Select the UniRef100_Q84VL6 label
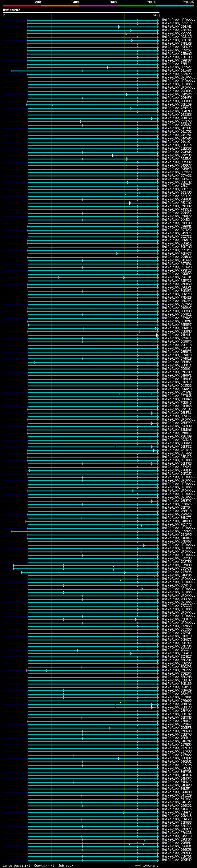This screenshot has width=197, height=868. pyautogui.click(x=177, y=108)
